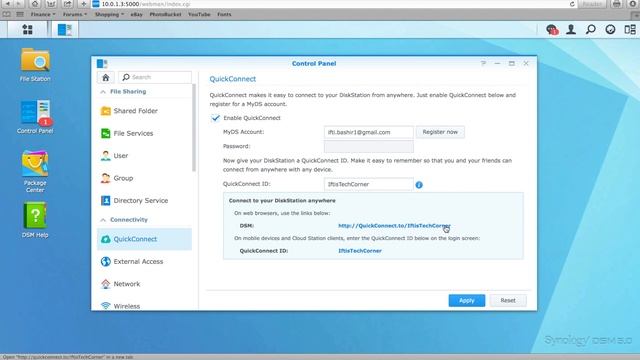The image size is (640, 360).
Task: Click the browser back arrow
Action: pyautogui.click(x=7, y=4)
